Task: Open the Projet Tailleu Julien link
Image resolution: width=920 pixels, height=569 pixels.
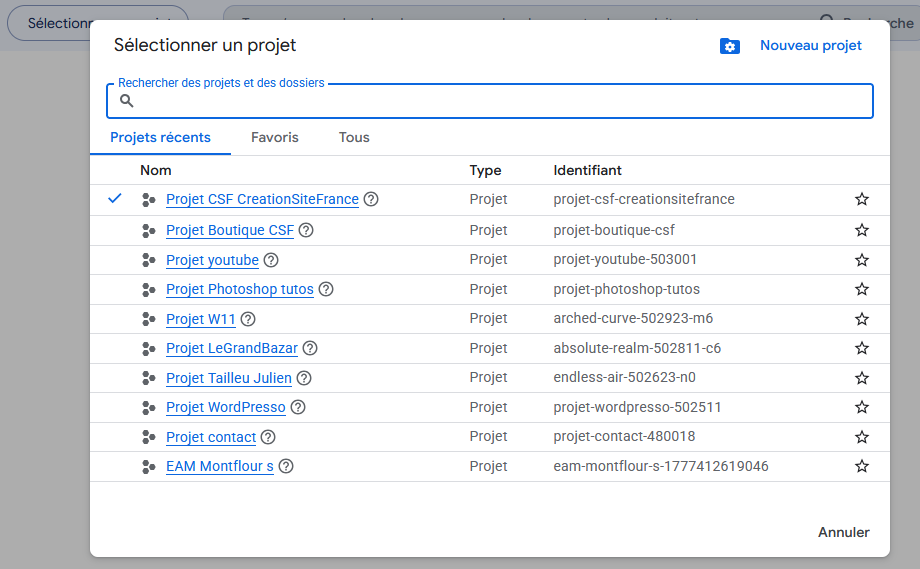Action: click(229, 378)
